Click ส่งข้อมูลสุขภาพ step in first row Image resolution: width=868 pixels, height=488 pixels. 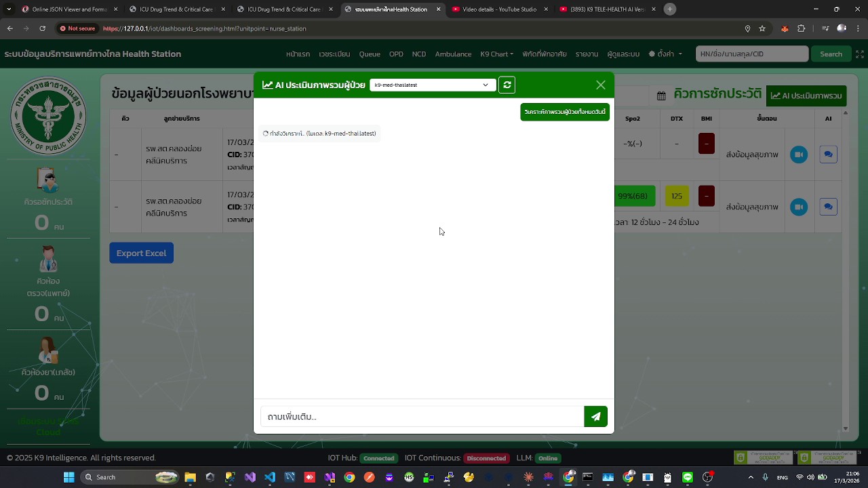coord(752,155)
